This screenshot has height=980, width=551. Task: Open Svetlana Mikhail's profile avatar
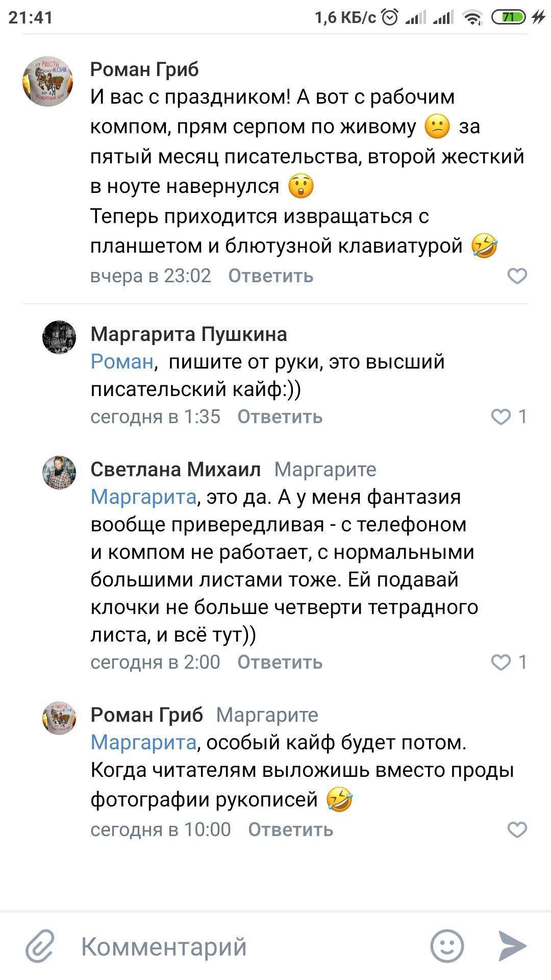click(x=59, y=472)
